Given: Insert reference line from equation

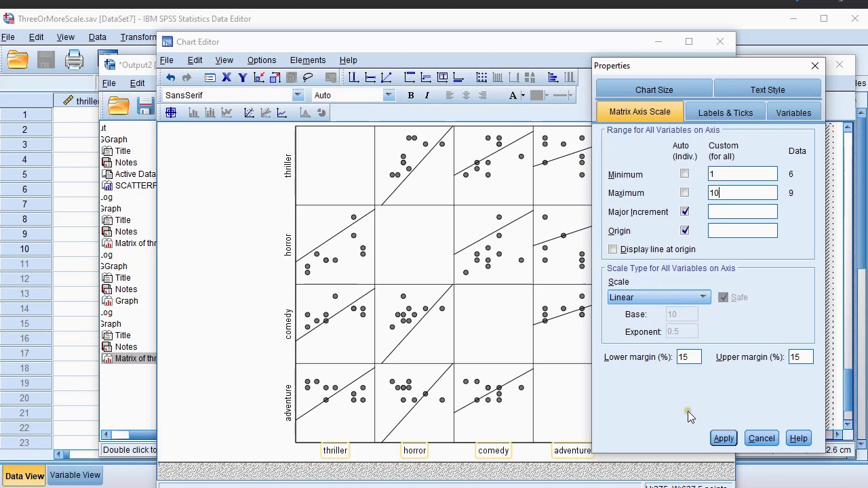Looking at the screenshot, I should [x=387, y=77].
